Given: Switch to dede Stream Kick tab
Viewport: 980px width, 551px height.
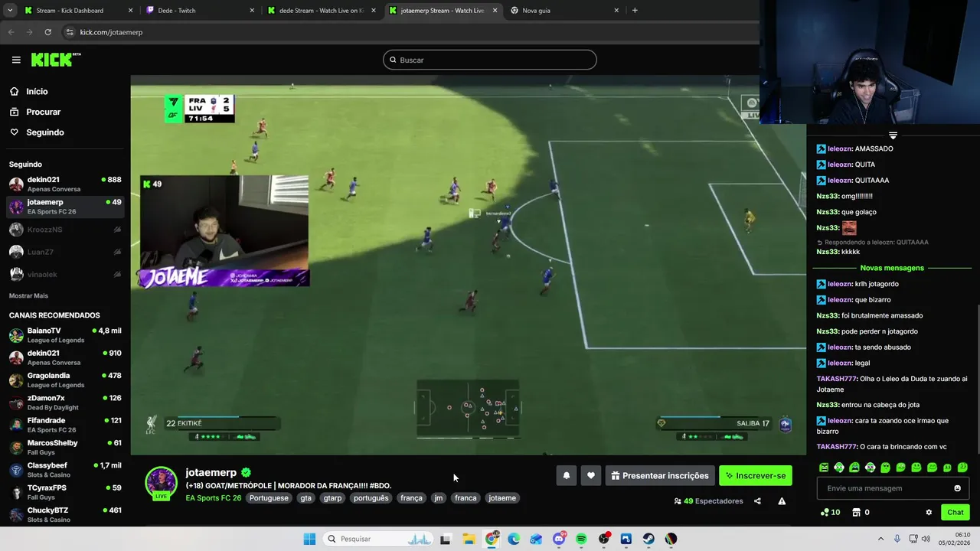Looking at the screenshot, I should coord(321,11).
